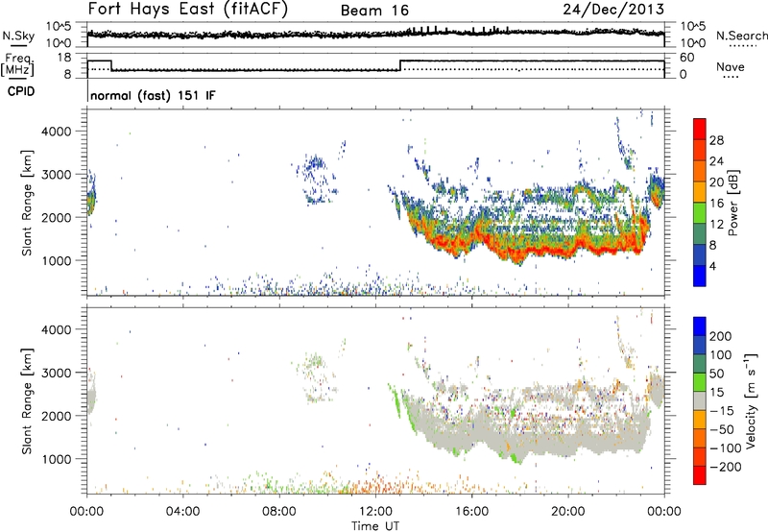
Task: Pick the yellow-orange segment of Power colorbar
Action: tap(700, 192)
